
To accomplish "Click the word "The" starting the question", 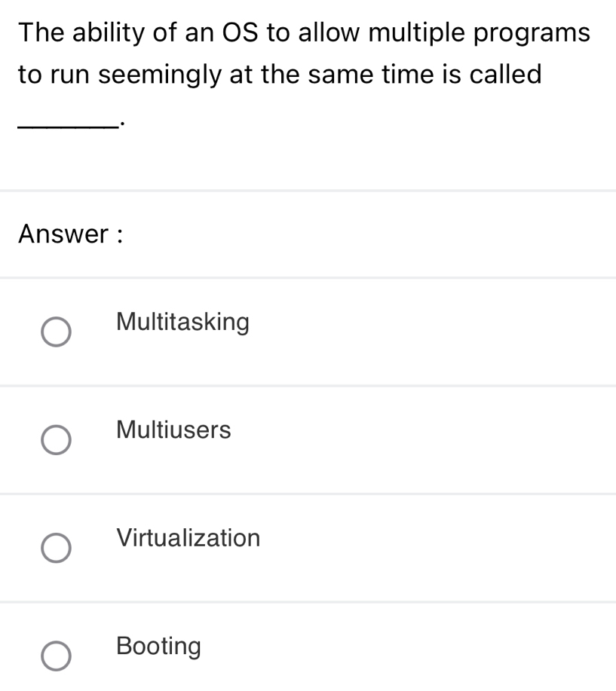I will click(44, 32).
